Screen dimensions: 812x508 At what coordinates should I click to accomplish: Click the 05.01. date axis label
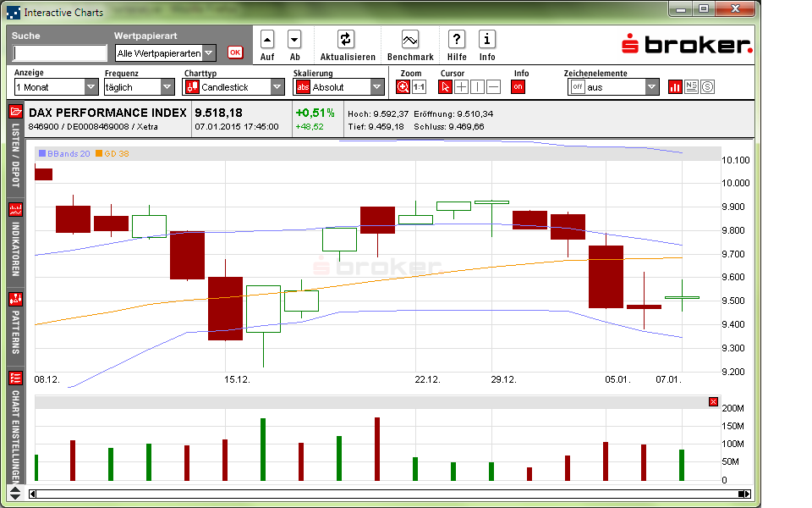pos(617,379)
